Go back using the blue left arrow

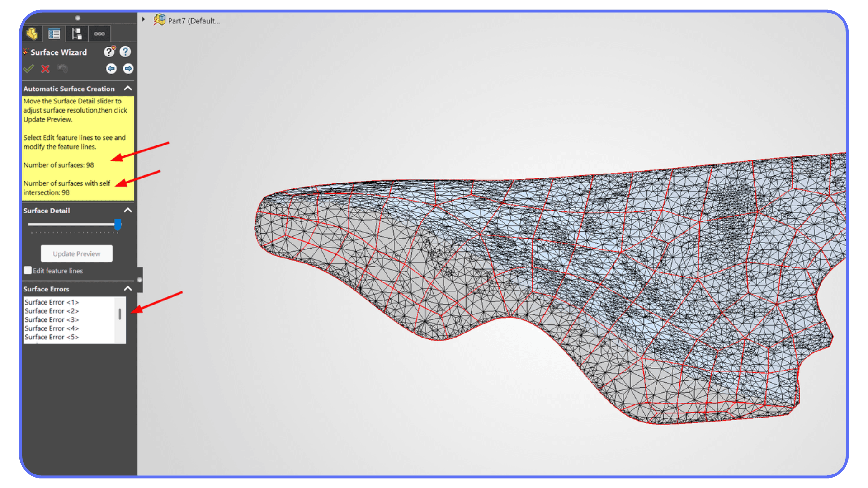coord(111,68)
